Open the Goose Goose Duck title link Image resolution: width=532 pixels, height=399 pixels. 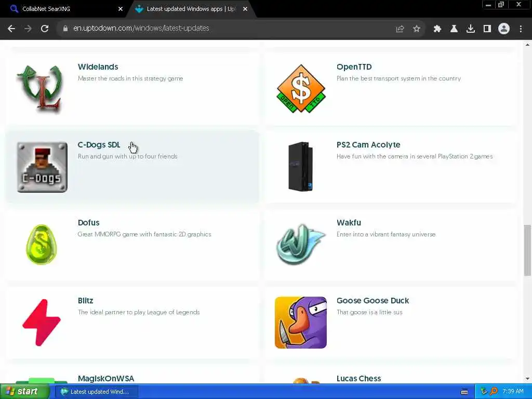coord(373,301)
